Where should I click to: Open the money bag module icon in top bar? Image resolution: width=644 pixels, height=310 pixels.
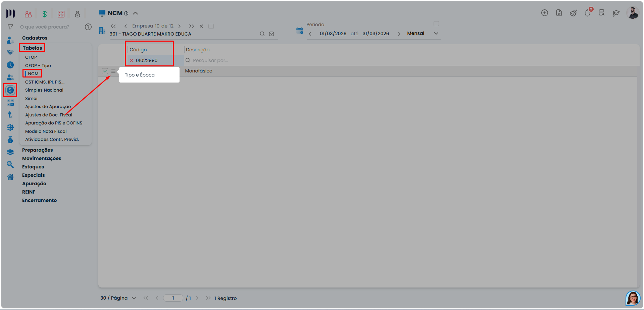click(78, 14)
